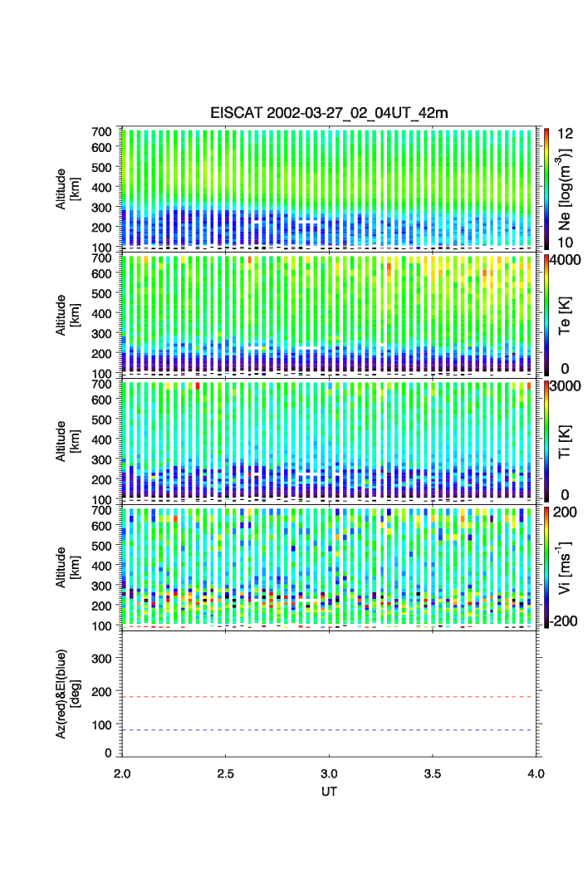Screen dimensions: 588x883
Task: Click the 2.5 tick label on UT axis
Action: click(x=226, y=773)
